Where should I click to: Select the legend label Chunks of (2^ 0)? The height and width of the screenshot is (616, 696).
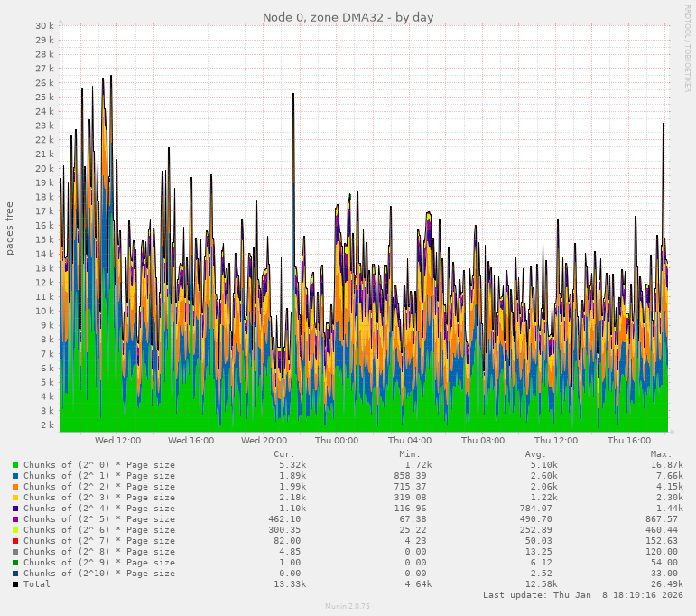[x=99, y=465]
